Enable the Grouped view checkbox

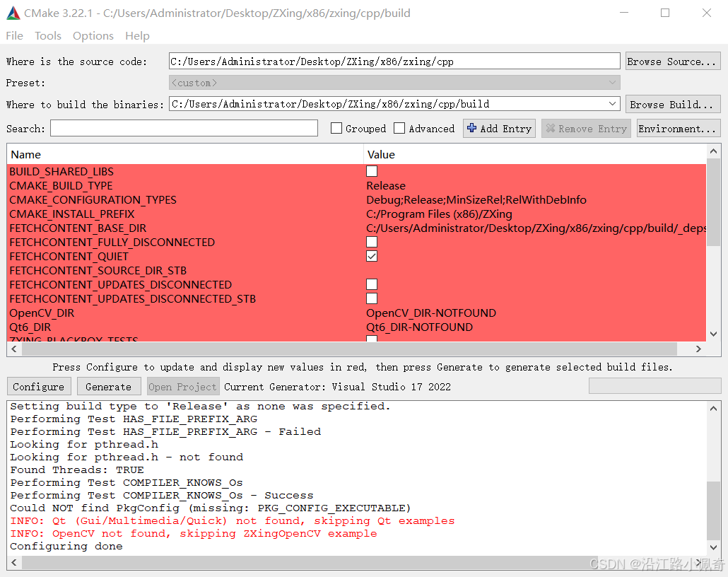336,128
